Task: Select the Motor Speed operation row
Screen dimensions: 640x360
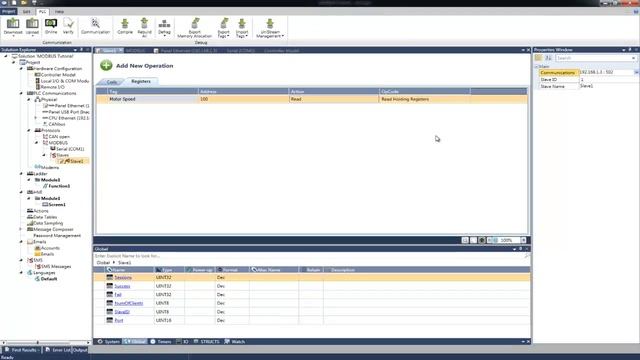Action: coord(312,99)
